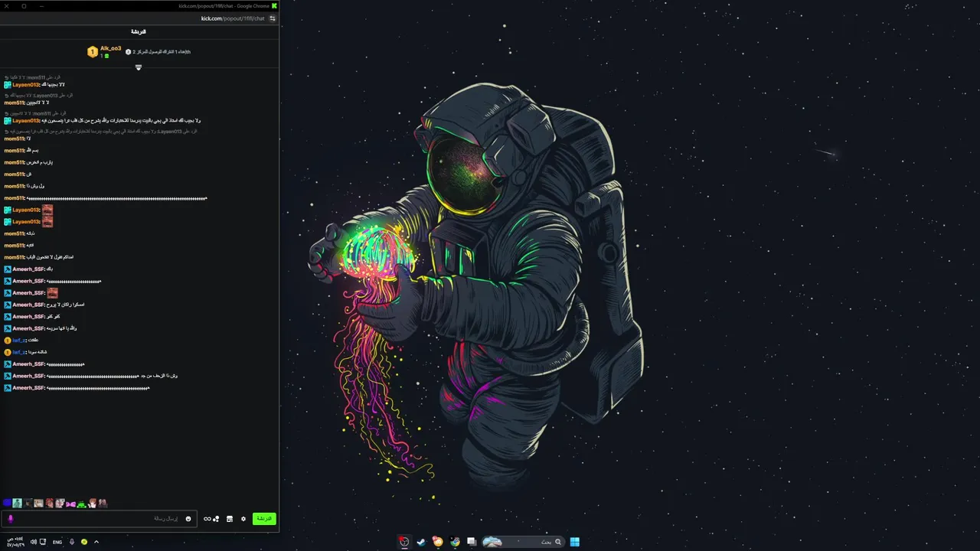
Task: Open the system tray clock and date
Action: coord(14,542)
